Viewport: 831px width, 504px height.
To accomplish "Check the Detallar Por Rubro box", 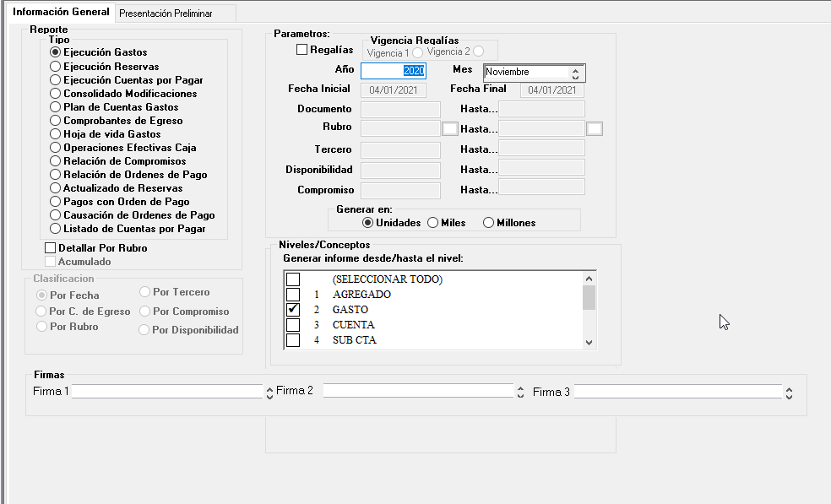I will 51,248.
